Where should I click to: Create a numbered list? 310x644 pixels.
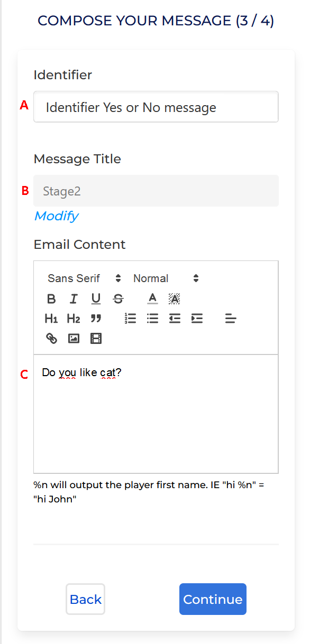(131, 319)
